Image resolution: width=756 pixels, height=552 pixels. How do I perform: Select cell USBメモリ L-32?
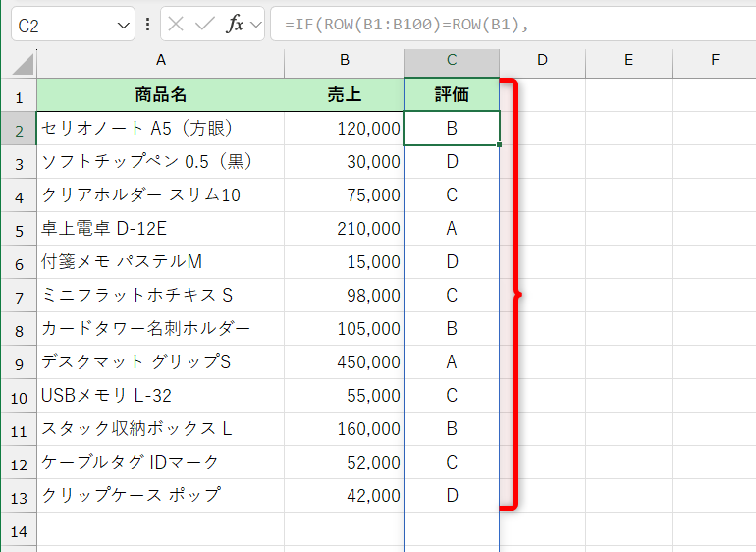click(x=161, y=395)
